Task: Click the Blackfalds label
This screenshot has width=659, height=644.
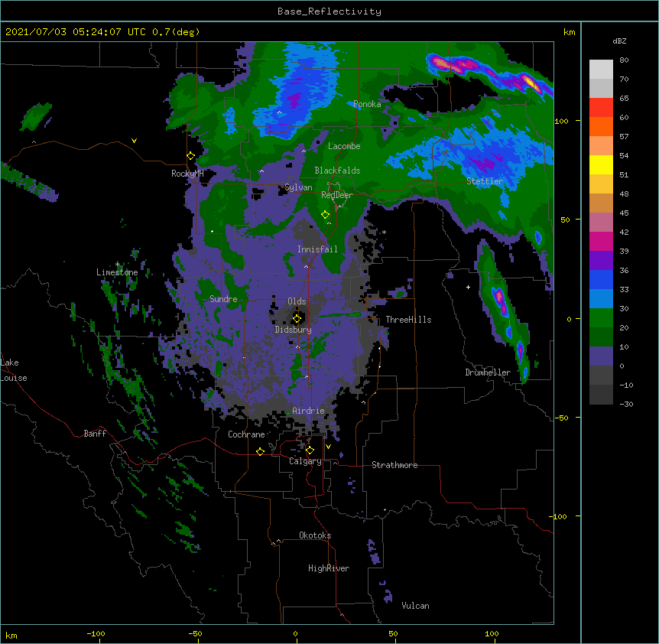Action: click(x=337, y=171)
